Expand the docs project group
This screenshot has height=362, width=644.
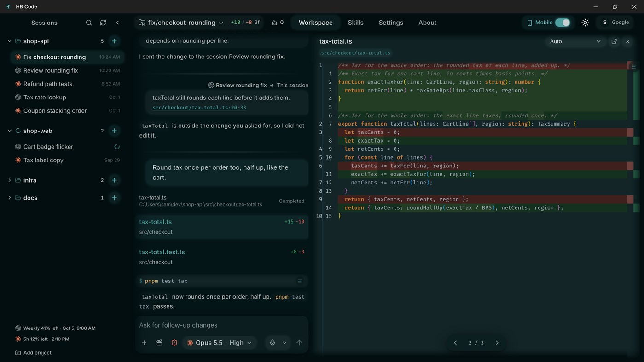coord(9,198)
